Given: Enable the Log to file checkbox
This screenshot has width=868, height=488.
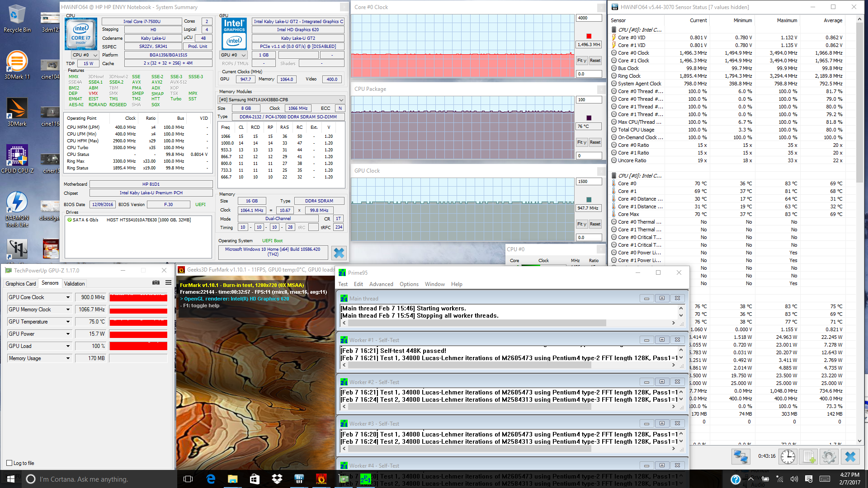Looking at the screenshot, I should 9,463.
